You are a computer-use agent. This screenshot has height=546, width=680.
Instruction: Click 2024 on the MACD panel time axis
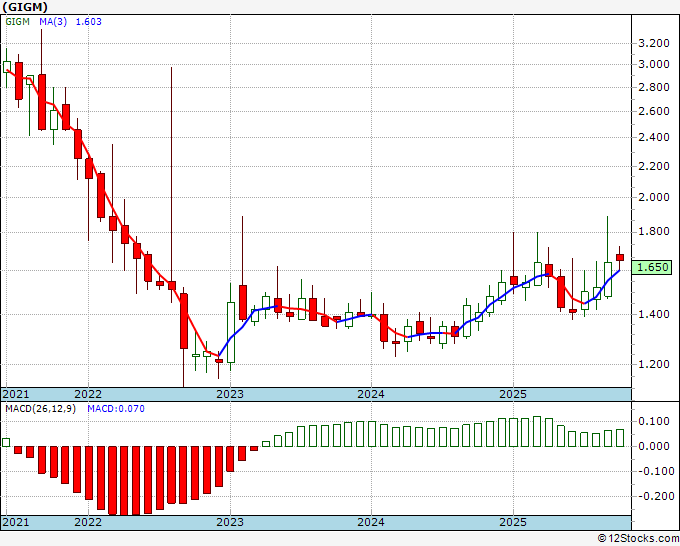(371, 522)
